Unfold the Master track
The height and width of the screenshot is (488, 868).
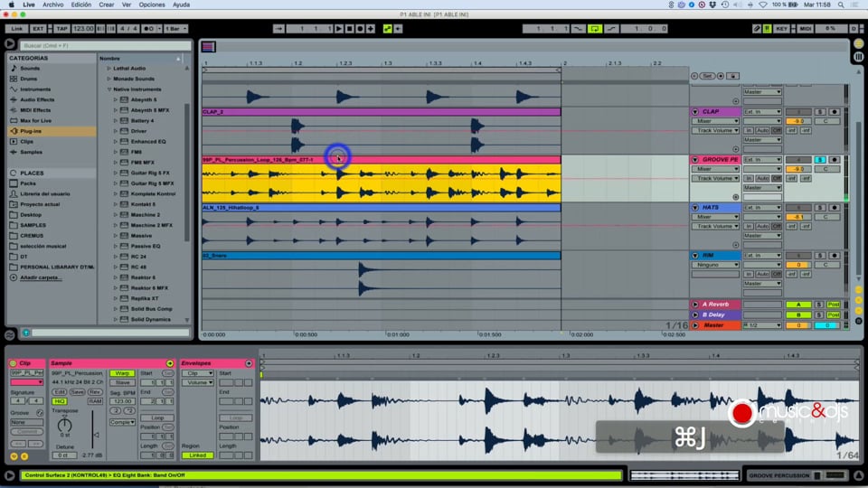695,325
